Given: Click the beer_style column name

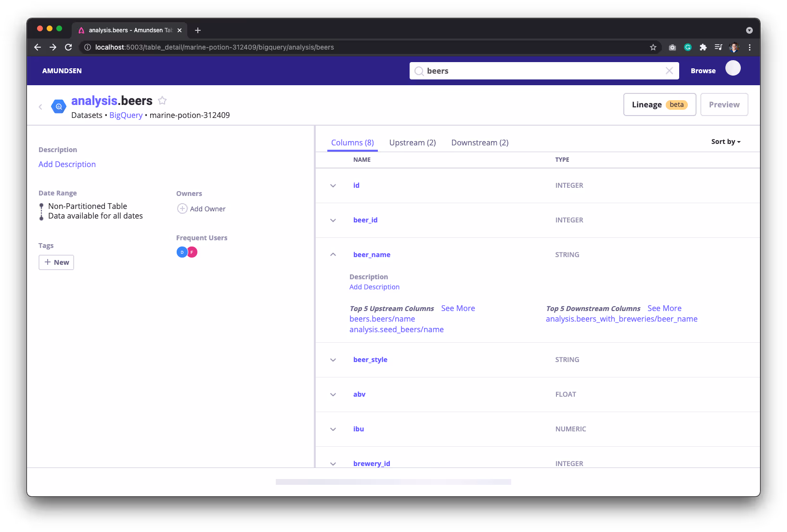Looking at the screenshot, I should [x=370, y=360].
